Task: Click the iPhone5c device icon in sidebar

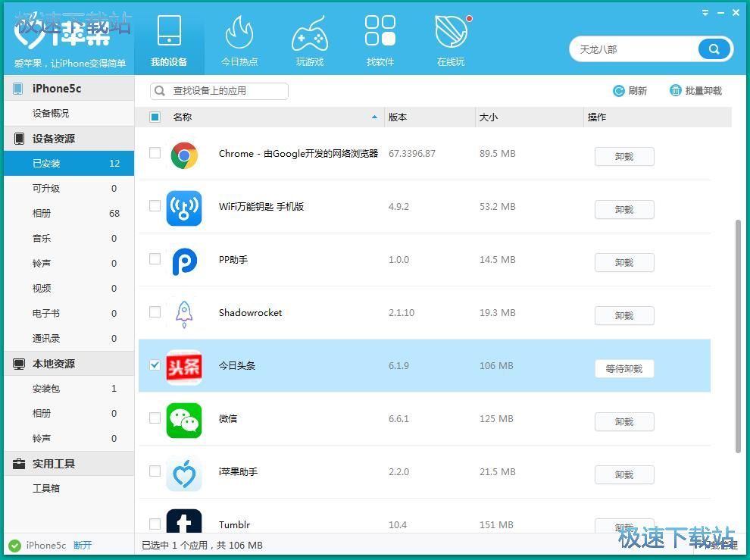Action: click(18, 89)
